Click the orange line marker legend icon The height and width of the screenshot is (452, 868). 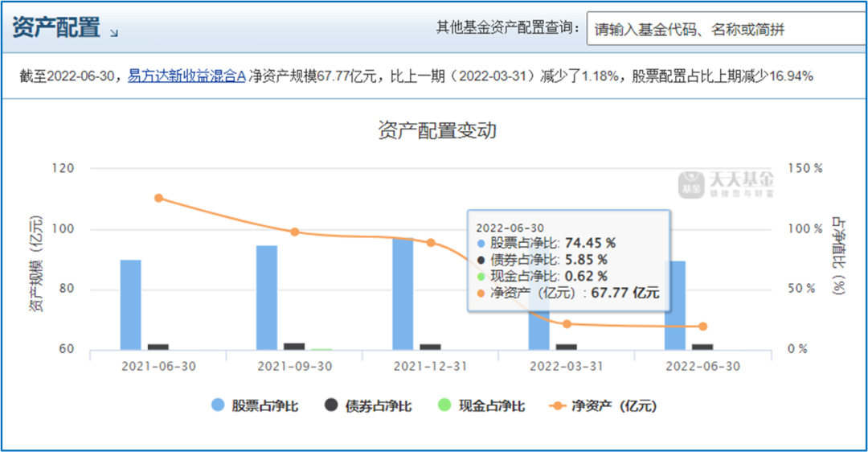[557, 405]
